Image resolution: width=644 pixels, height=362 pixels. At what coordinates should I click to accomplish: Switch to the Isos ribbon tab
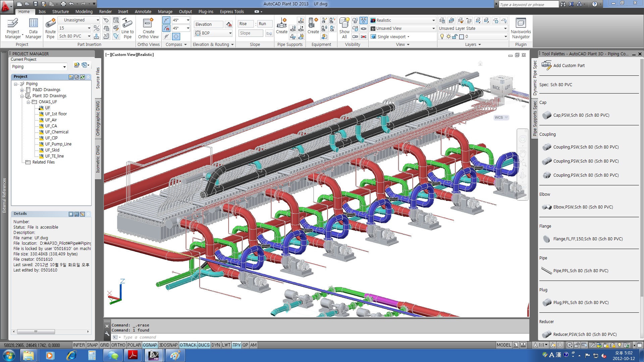click(42, 11)
